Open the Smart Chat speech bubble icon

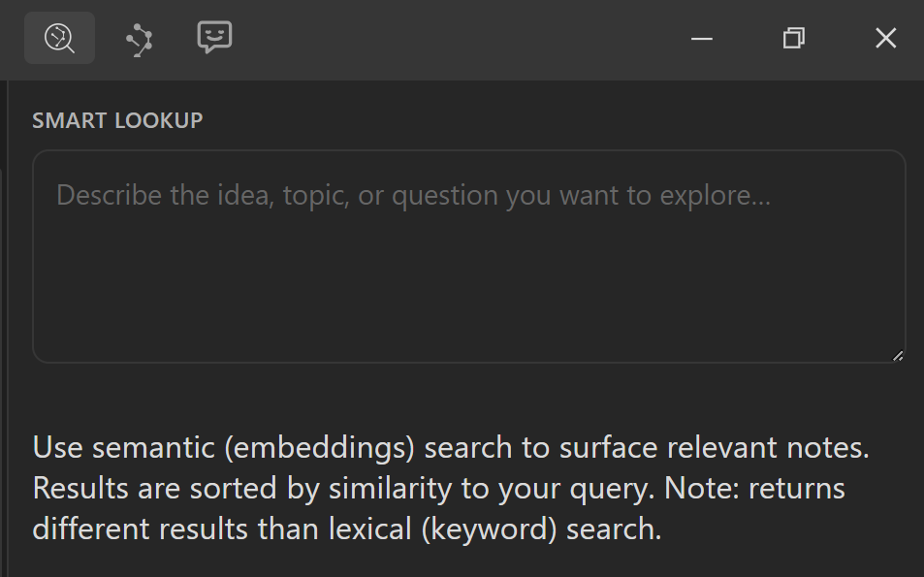coord(214,38)
